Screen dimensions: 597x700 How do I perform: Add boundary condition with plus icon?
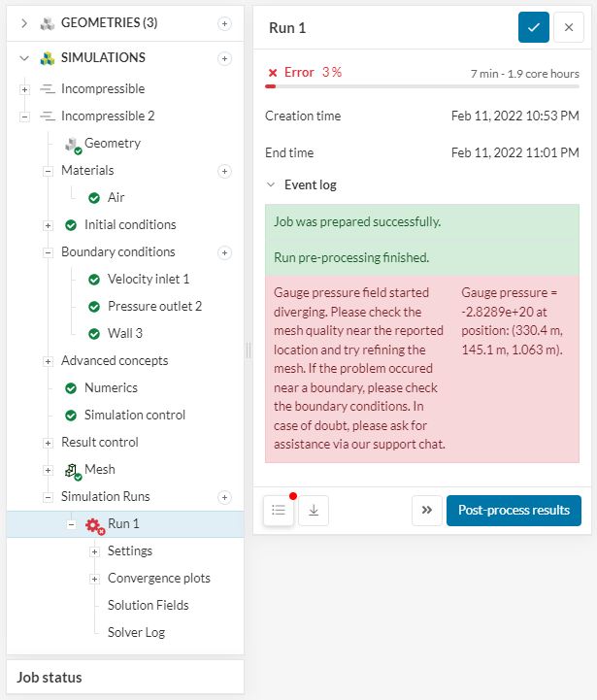point(225,252)
